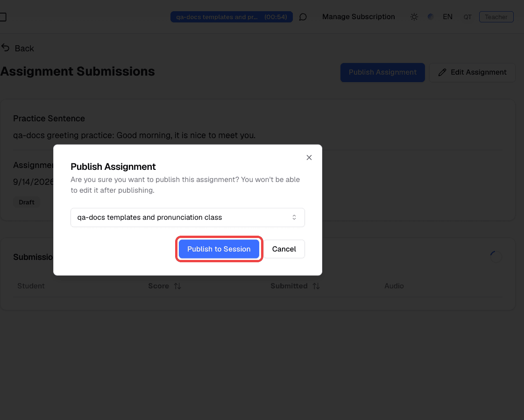Switch language via EN label
This screenshot has height=420, width=524.
coord(447,17)
